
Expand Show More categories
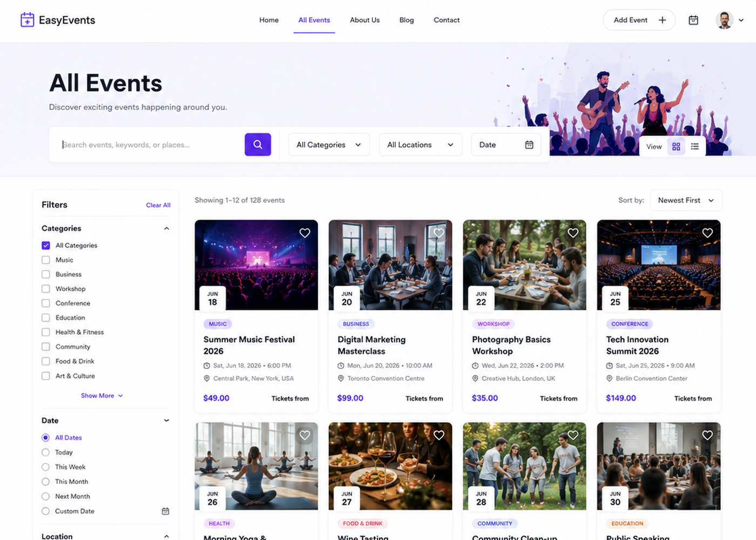click(102, 396)
